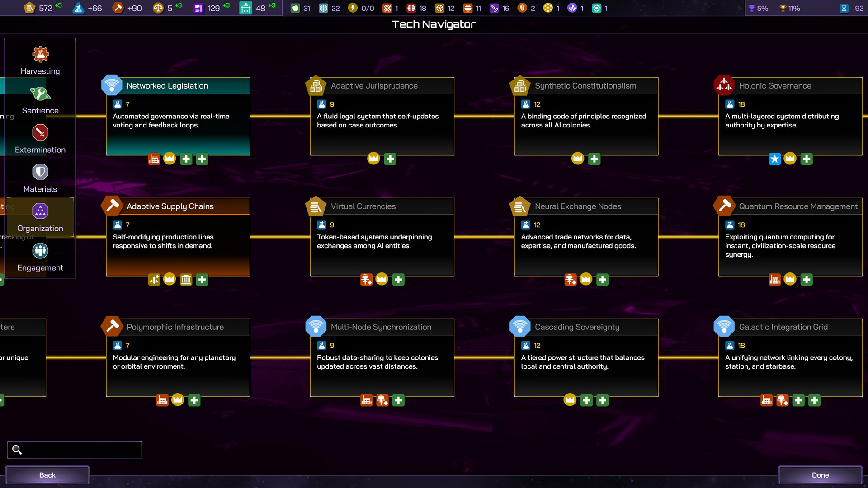Switch to the Organization tech tab
This screenshot has height=488, width=868.
click(40, 211)
